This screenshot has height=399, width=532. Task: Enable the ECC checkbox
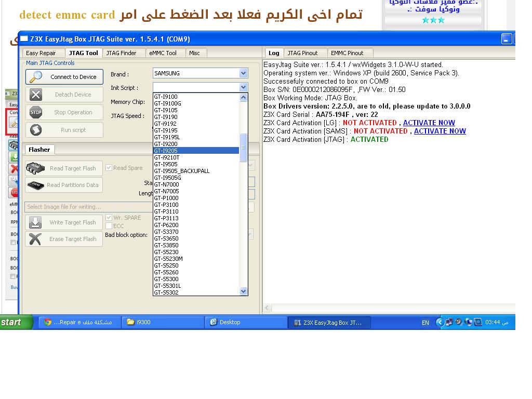click(x=109, y=226)
